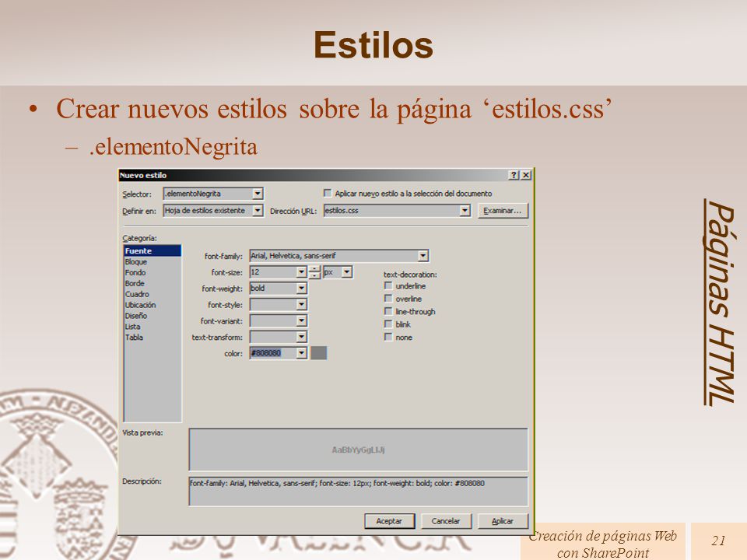Open font-size value dropdown
The width and height of the screenshot is (747, 560).
(301, 272)
